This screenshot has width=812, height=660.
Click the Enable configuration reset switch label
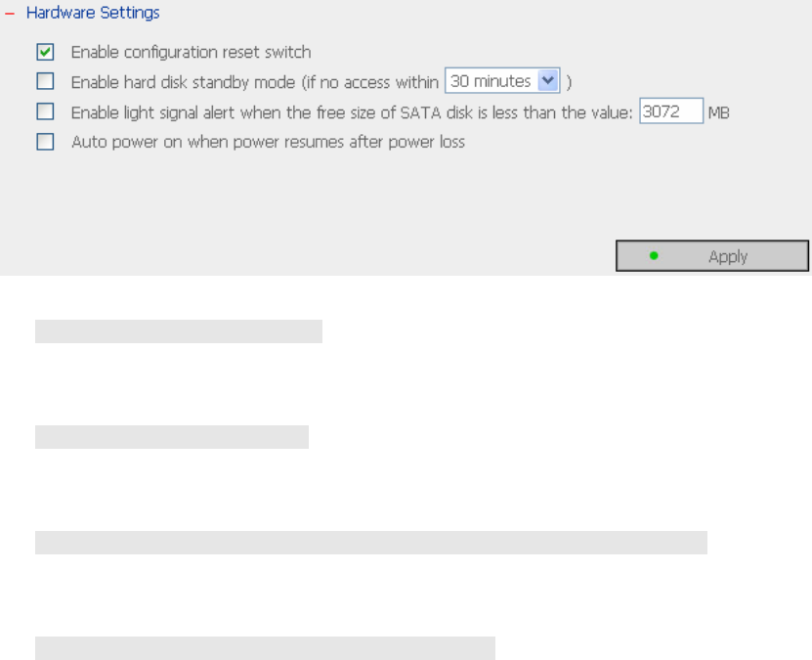[191, 52]
